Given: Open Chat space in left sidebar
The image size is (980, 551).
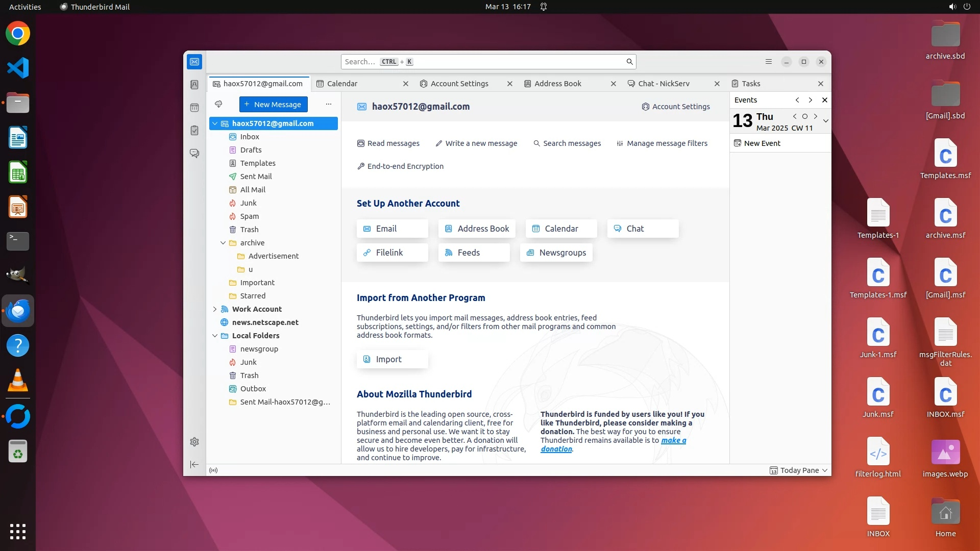Looking at the screenshot, I should (194, 153).
